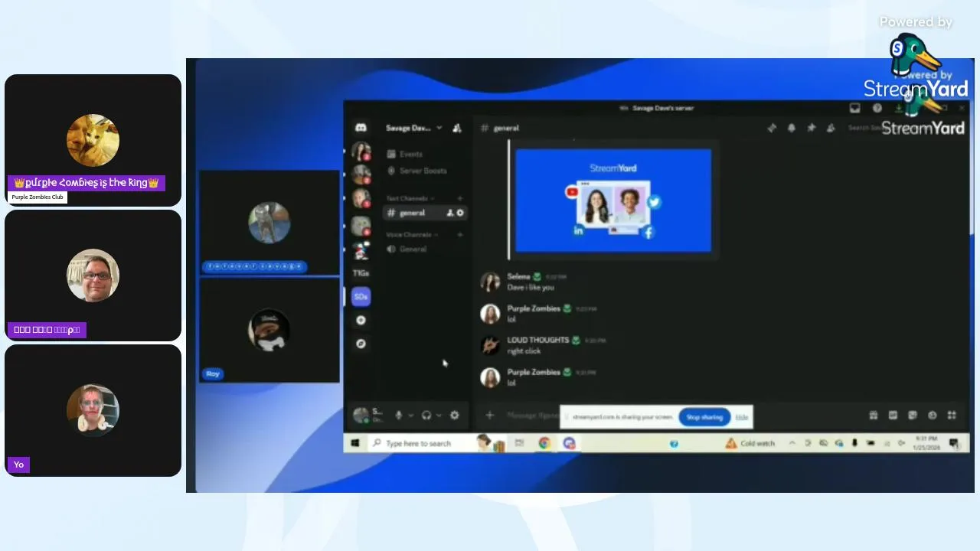980x551 pixels.
Task: Click the Stop sharing button
Action: (704, 417)
